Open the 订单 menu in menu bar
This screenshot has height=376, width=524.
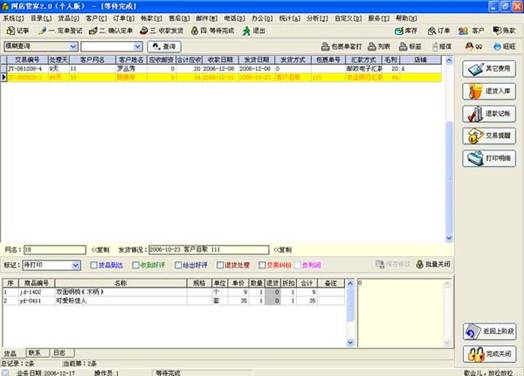pyautogui.click(x=124, y=18)
